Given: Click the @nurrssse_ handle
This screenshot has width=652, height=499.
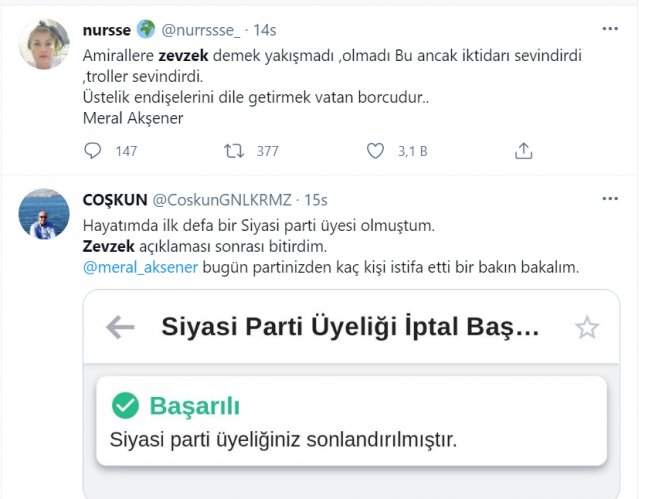Looking at the screenshot, I should coord(201,30).
